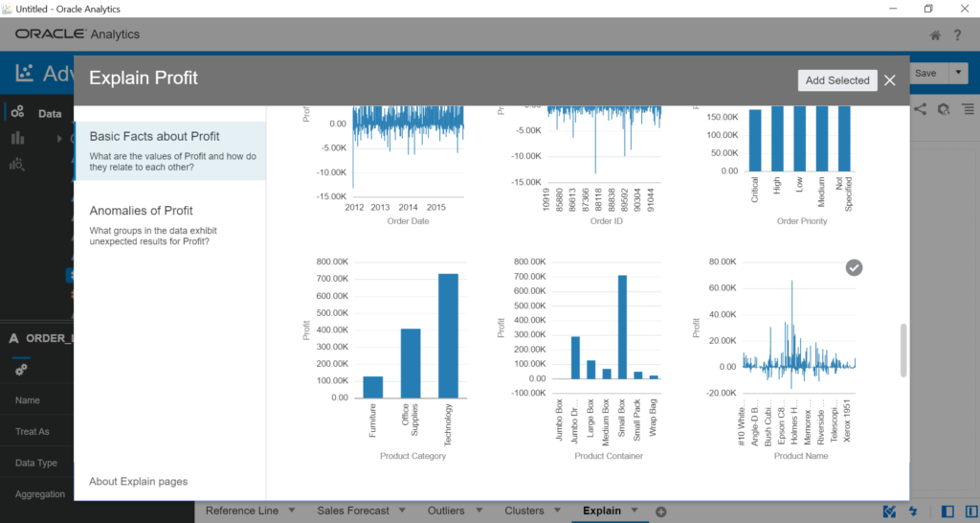Open the help question mark icon
The image size is (980, 523).
point(957,35)
